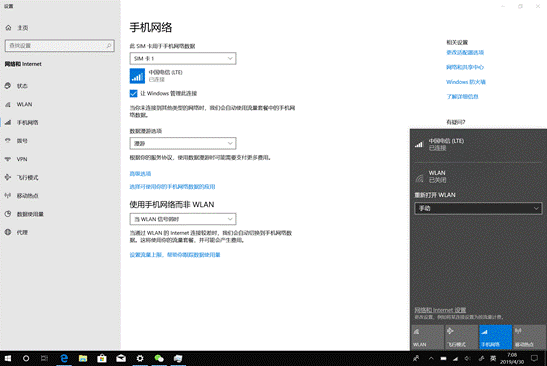
Task: Open the 高级选项 link
Action: (140, 173)
